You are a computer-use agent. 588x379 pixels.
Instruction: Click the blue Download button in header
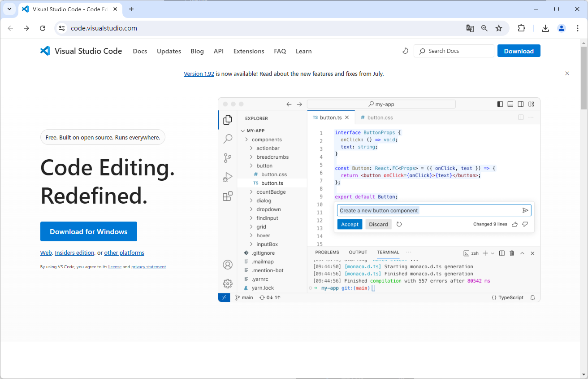519,51
